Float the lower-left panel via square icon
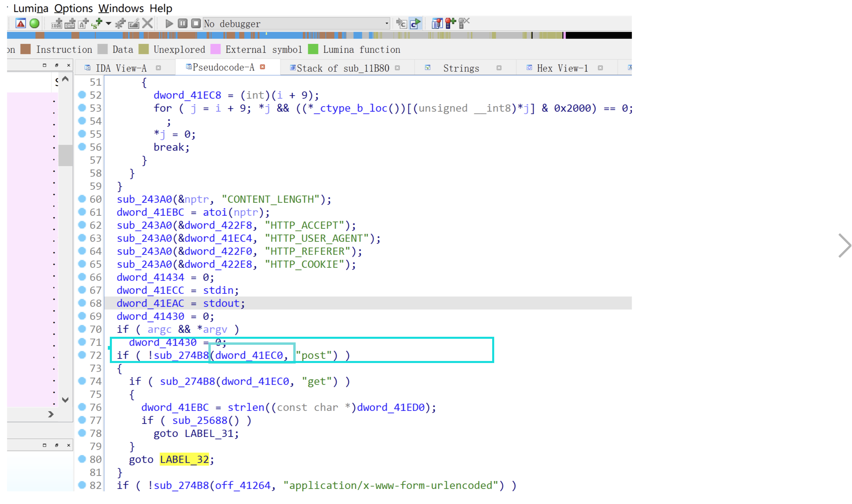 [44, 445]
